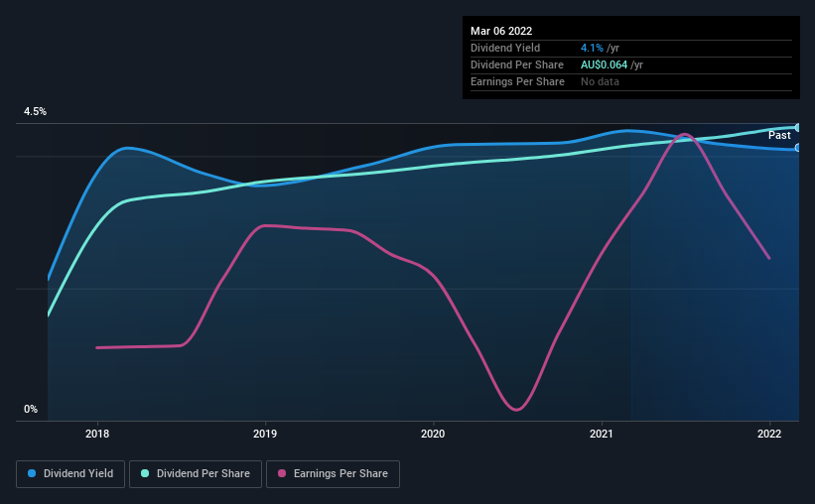Click the teal Dividend Per Share legend dot

pos(145,473)
